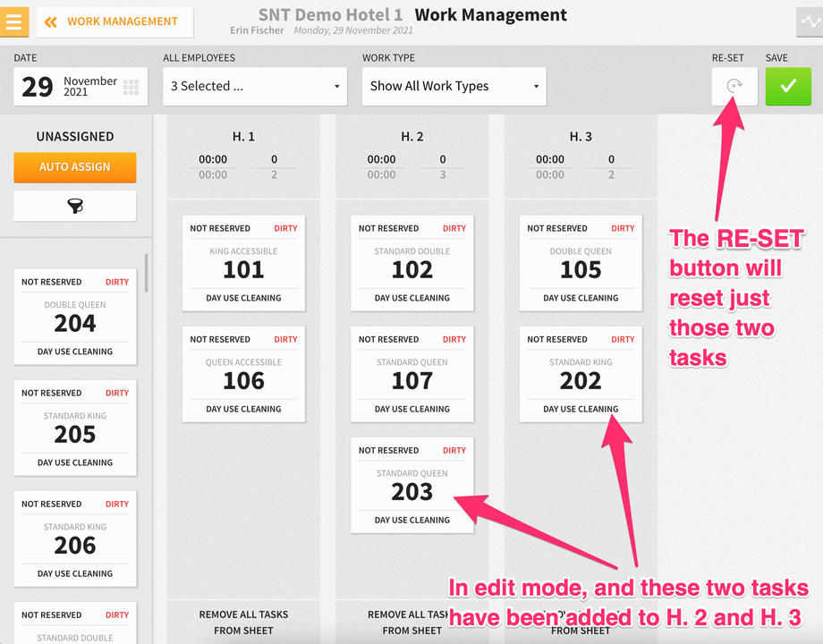Open the hamburger main menu
This screenshot has height=644, width=823.
pos(14,21)
